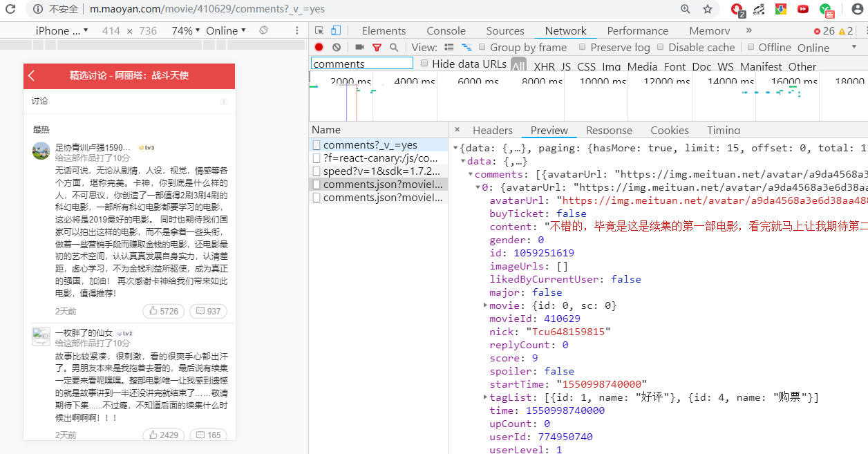Click the comments filter text field
Screen dimensions: 868x454
pos(362,64)
